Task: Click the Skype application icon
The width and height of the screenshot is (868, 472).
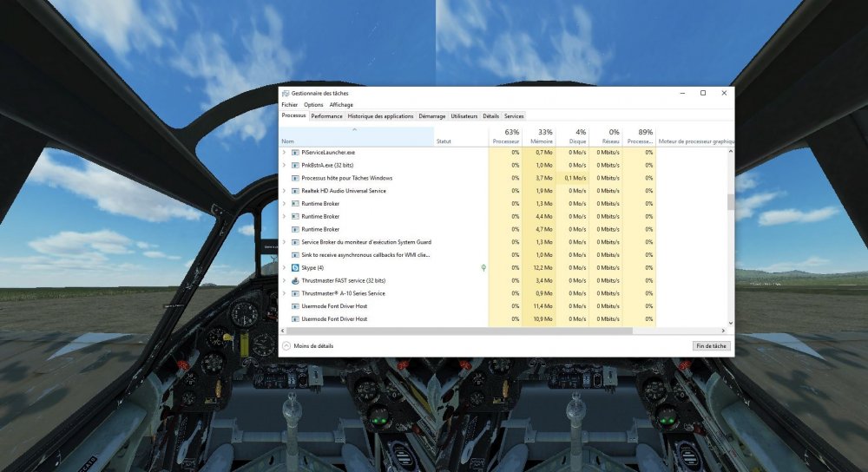Action: coord(296,268)
